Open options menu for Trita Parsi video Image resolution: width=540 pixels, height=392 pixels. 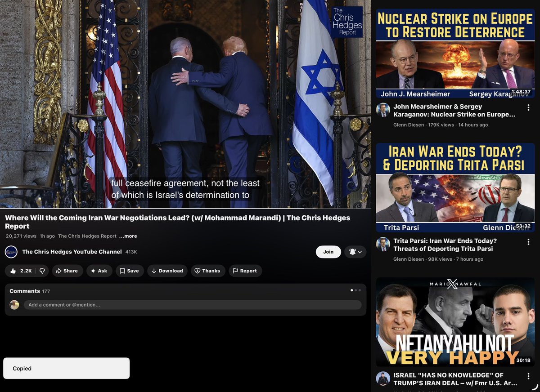point(528,242)
